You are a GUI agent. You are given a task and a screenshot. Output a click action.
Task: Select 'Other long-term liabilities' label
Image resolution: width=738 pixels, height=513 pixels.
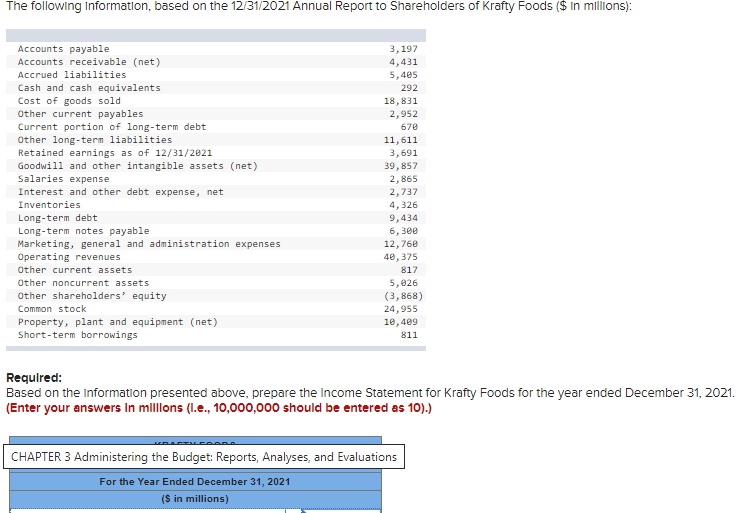(95, 140)
